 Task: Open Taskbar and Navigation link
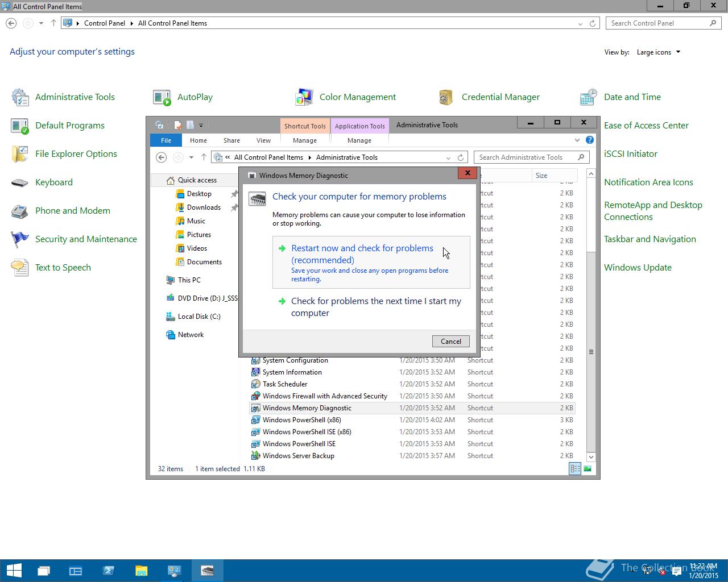650,239
